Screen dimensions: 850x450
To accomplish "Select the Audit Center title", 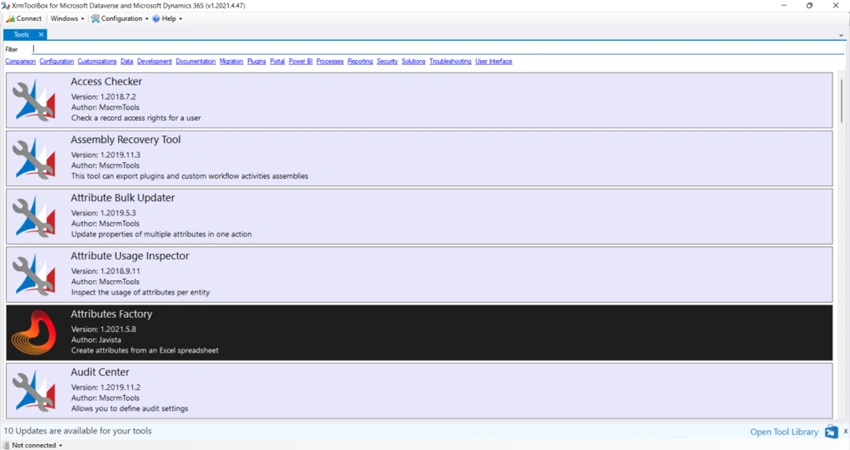I will (x=100, y=372).
